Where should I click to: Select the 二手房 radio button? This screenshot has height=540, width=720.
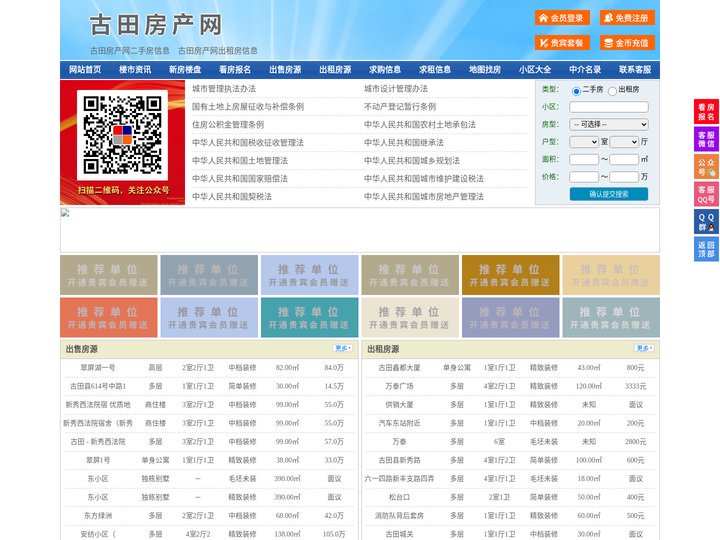tap(576, 91)
